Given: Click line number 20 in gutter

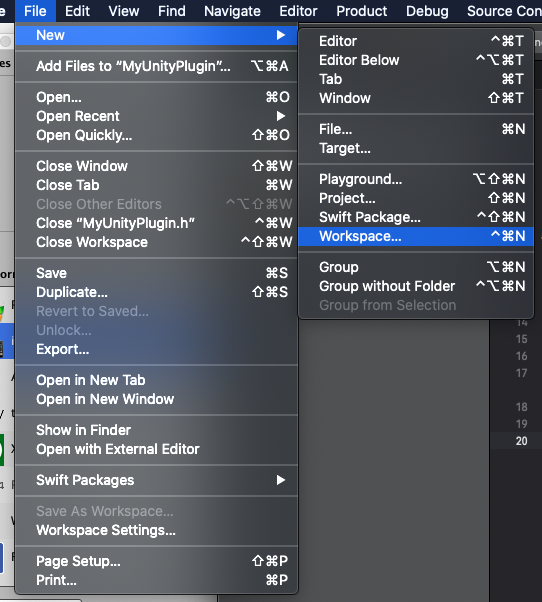Looking at the screenshot, I should point(521,441).
